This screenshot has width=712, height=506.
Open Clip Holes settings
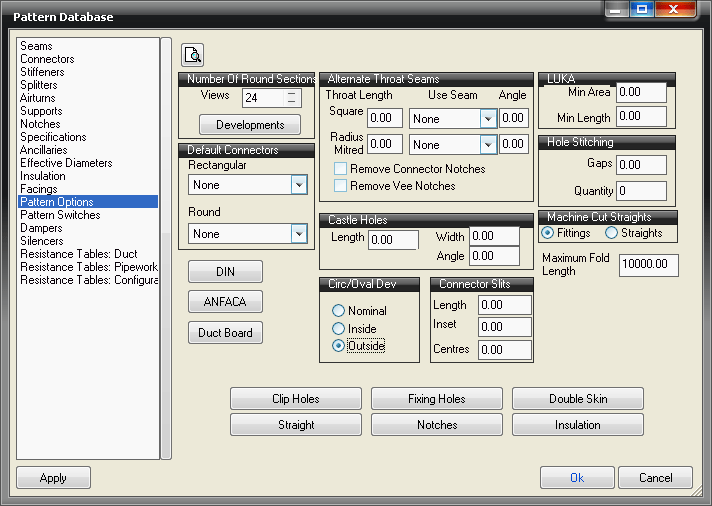coord(296,398)
